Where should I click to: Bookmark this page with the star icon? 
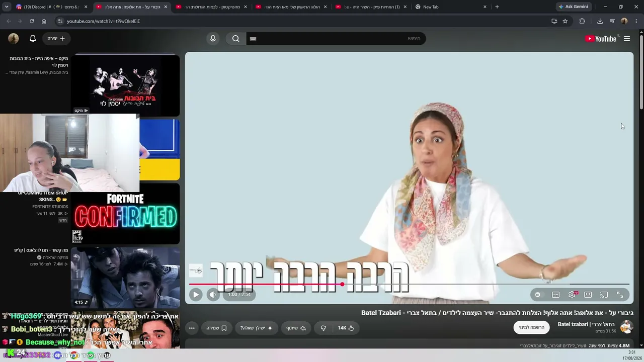565,21
